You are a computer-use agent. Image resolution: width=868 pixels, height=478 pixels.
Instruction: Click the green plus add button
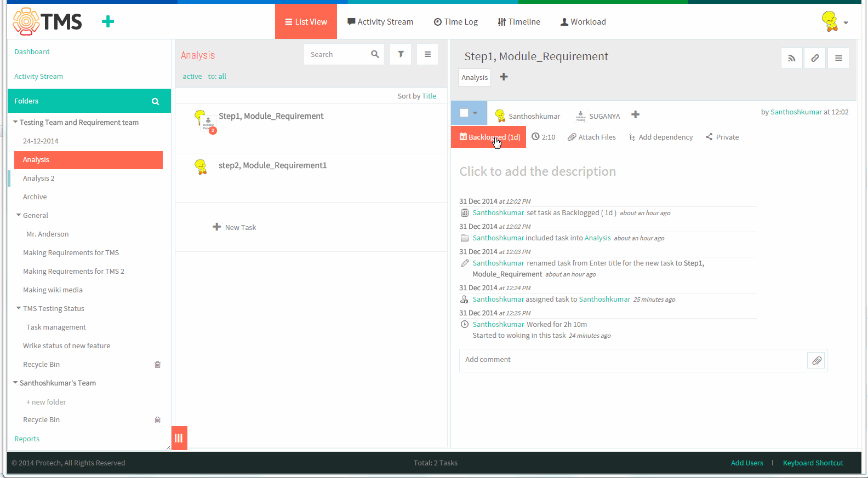pyautogui.click(x=108, y=21)
